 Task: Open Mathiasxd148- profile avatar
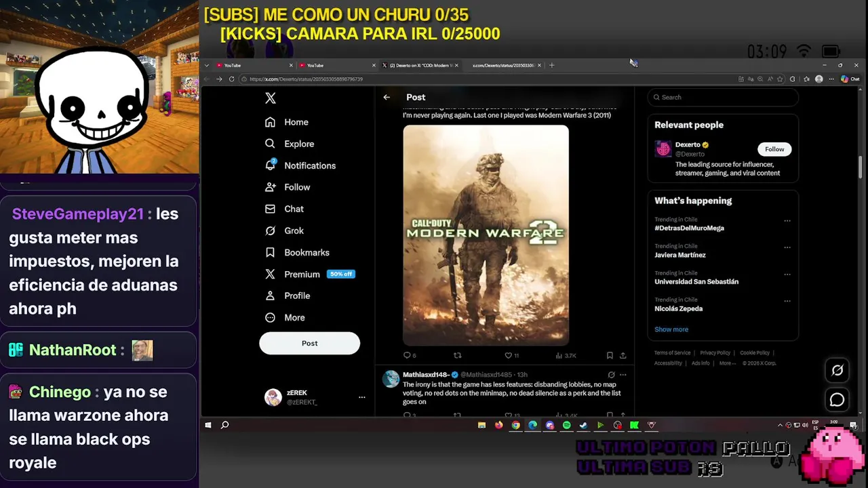click(x=391, y=379)
